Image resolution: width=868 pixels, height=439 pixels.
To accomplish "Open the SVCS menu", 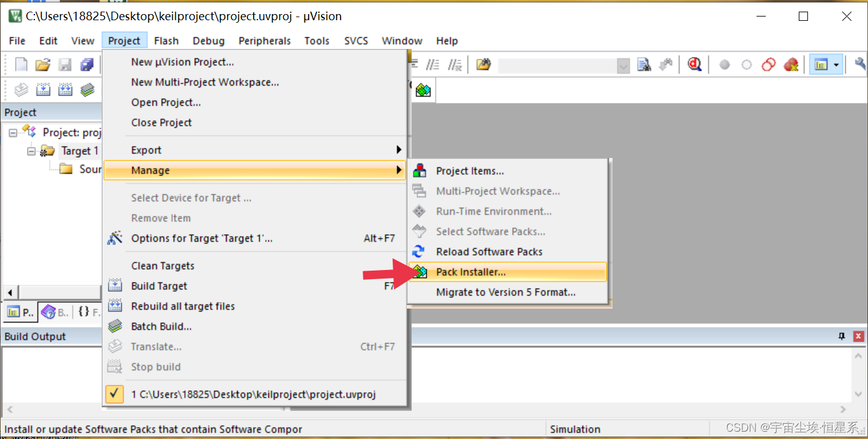I will click(x=356, y=41).
